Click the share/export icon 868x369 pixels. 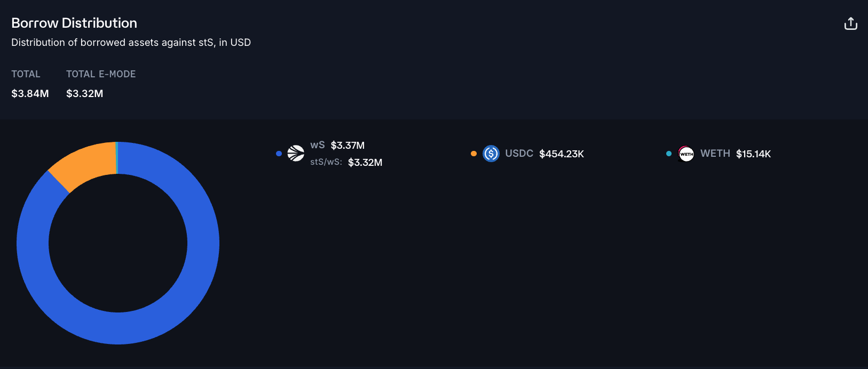click(850, 23)
